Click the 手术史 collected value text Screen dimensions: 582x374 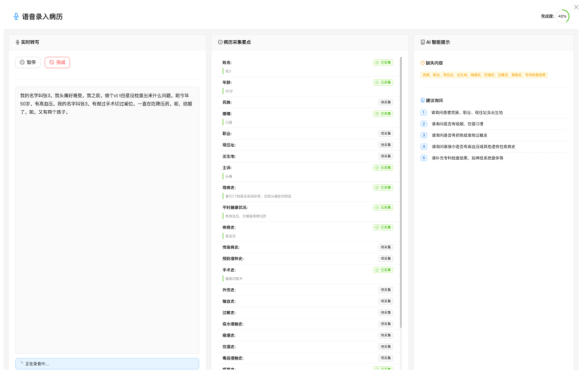tap(234, 279)
